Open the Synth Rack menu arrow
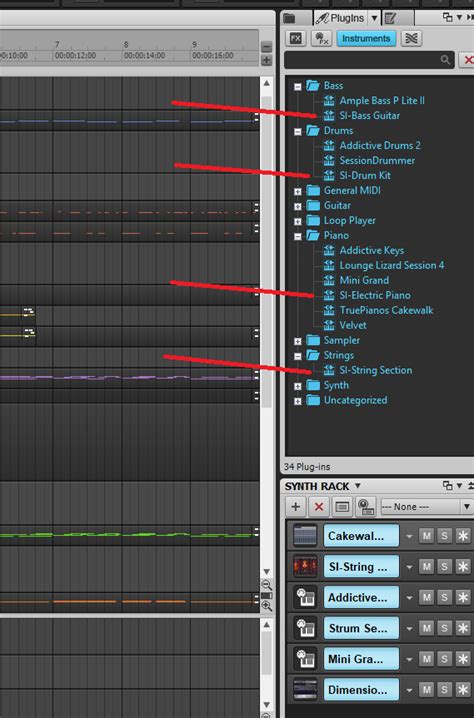The height and width of the screenshot is (718, 474). (358, 485)
